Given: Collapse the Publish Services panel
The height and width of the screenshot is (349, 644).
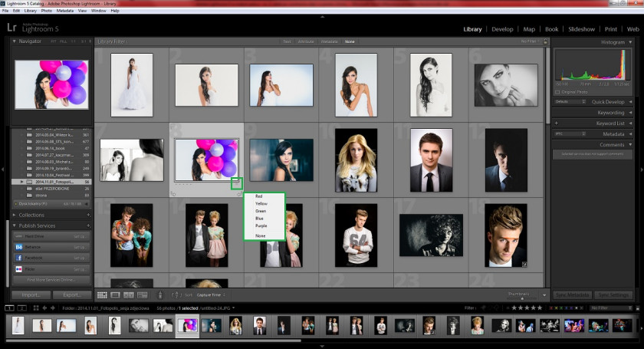Looking at the screenshot, I should (15, 226).
